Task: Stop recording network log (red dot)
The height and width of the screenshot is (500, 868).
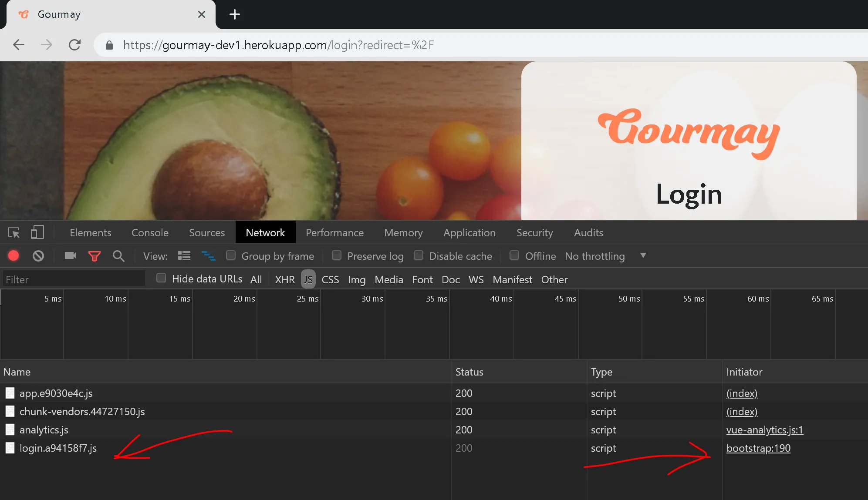Action: click(14, 256)
